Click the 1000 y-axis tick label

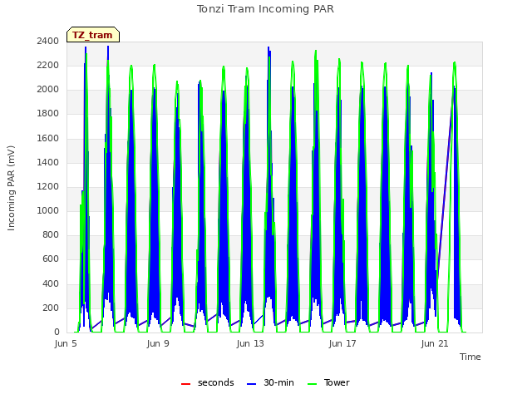click(x=48, y=210)
